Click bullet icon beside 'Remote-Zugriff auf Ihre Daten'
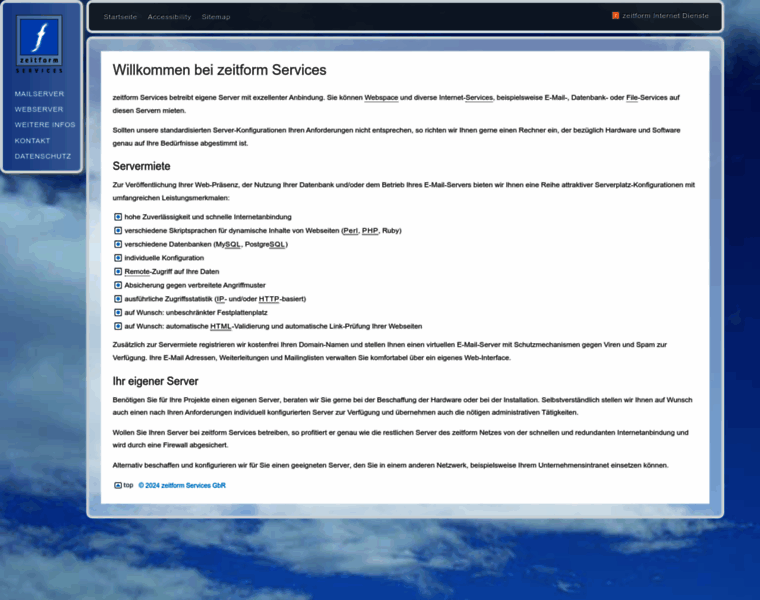 tap(118, 271)
